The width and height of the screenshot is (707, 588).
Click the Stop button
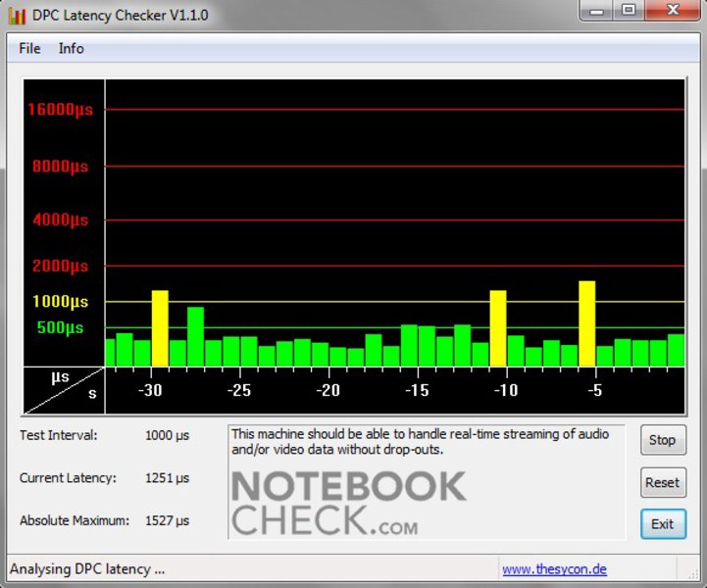pos(663,440)
